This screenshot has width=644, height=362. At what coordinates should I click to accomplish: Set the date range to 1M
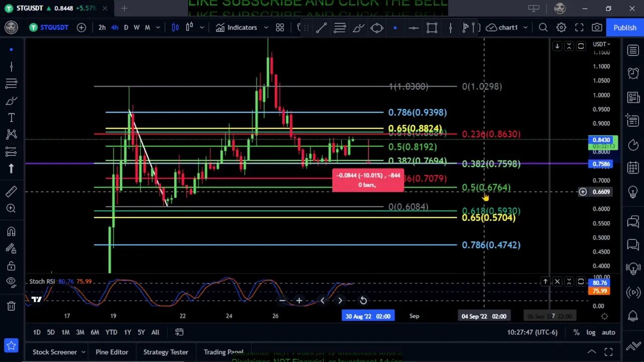pos(65,332)
